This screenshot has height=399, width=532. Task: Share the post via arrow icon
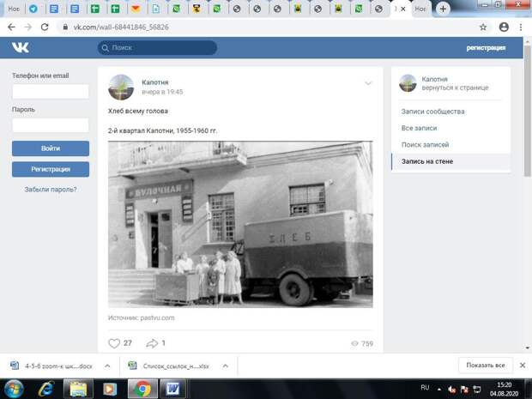click(152, 343)
